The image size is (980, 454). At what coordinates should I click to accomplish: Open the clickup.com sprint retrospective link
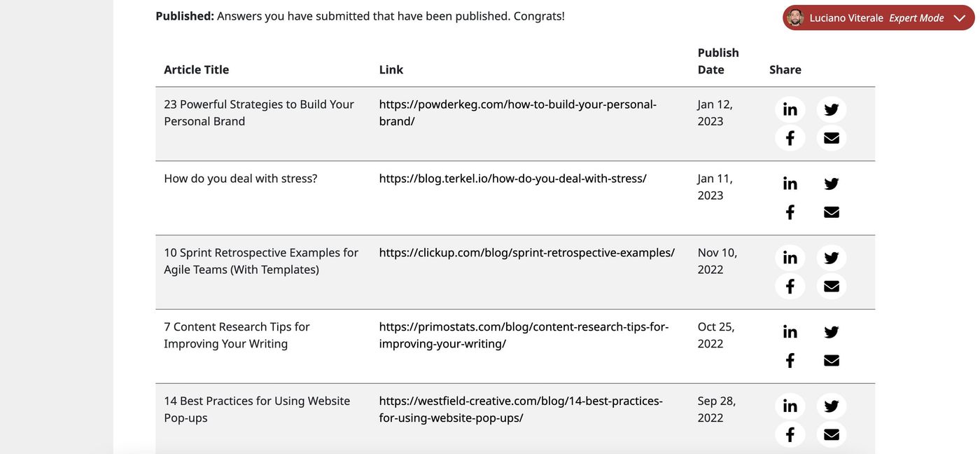(527, 253)
